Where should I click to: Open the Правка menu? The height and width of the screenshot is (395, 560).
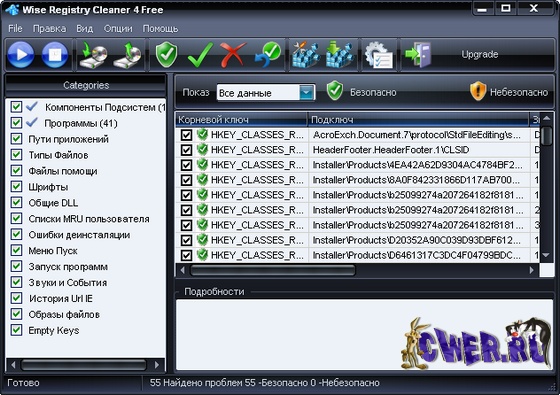49,29
